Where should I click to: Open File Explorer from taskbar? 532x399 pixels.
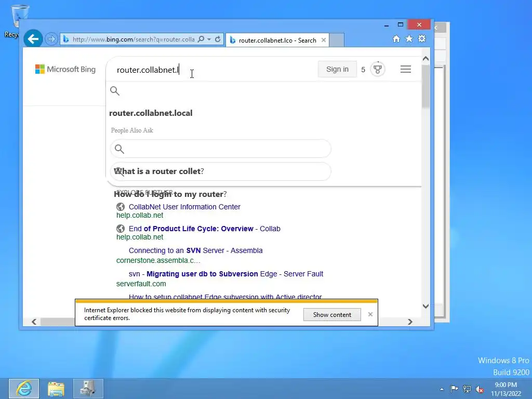(56, 389)
